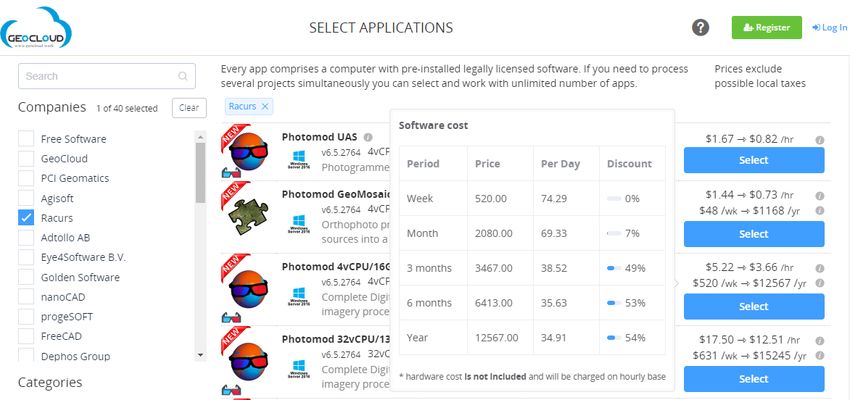Toggle the nanoCAD checkbox
This screenshot has height=400, width=850.
26,297
